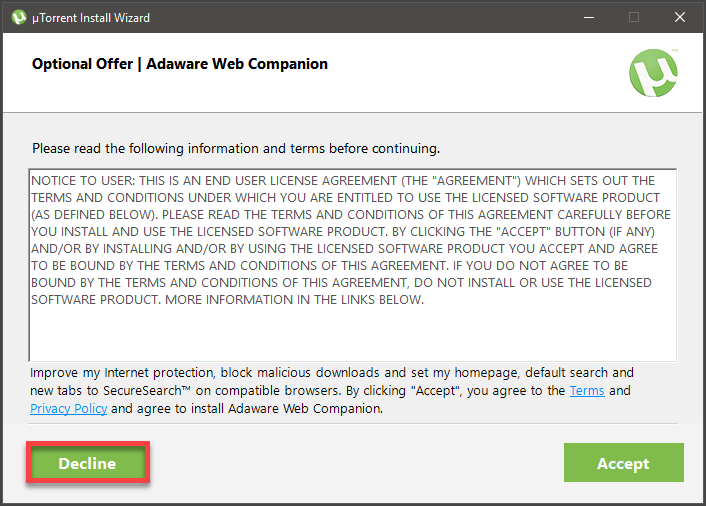Click the "Optional Offer | Adaware Web Companion" heading
The width and height of the screenshot is (706, 506).
pos(180,64)
